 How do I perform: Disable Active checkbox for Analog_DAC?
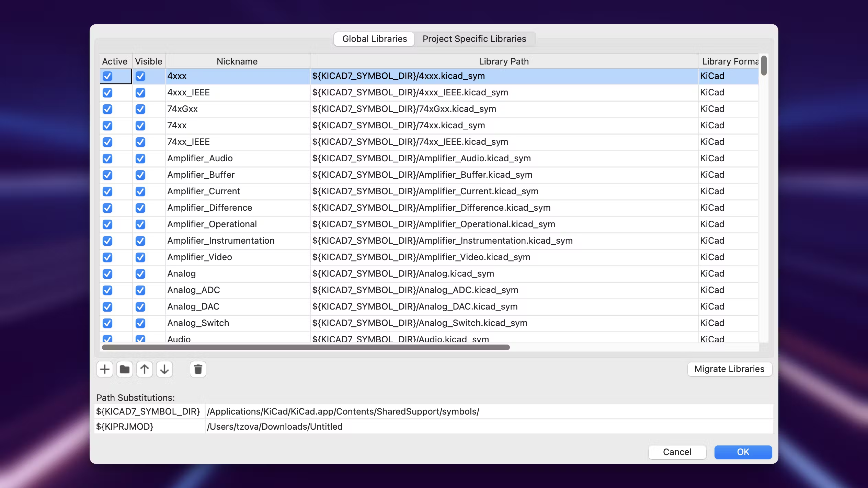pos(107,307)
